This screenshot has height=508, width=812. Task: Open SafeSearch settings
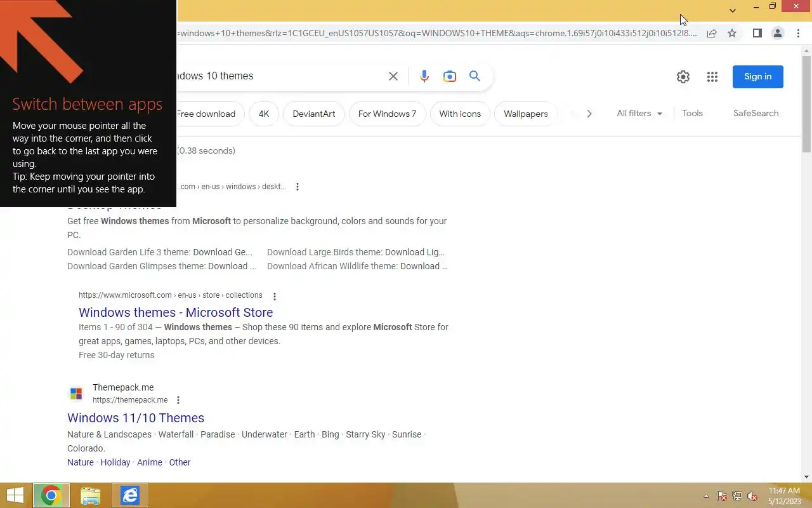(756, 113)
